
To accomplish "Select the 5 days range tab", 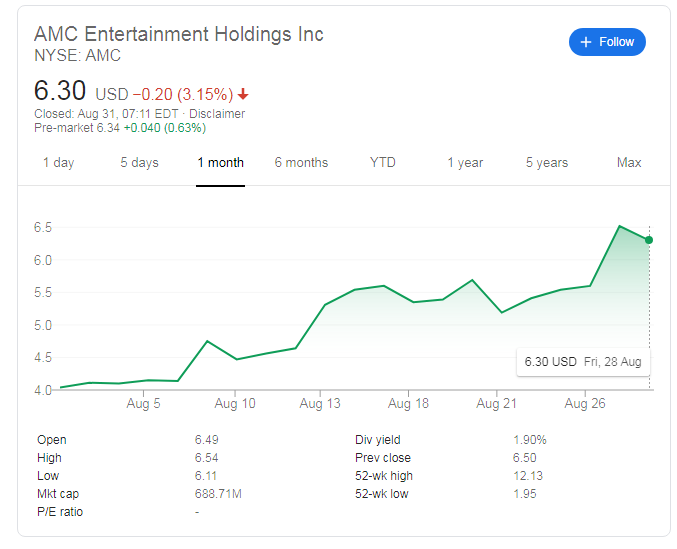I will (139, 163).
